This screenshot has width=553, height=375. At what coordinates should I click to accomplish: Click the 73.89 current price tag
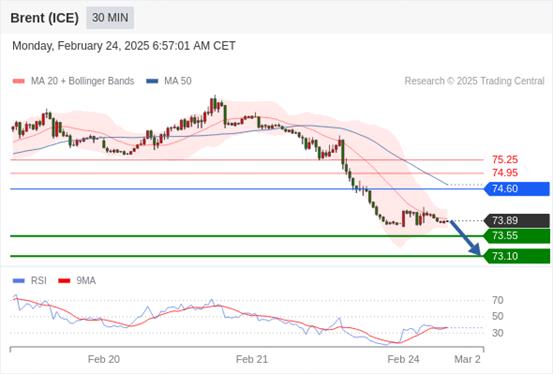pyautogui.click(x=517, y=221)
